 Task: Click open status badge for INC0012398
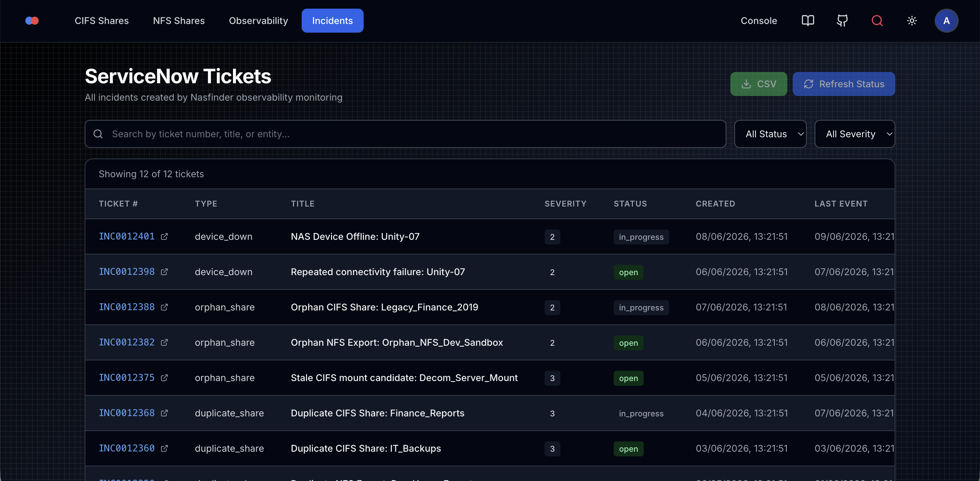pos(628,272)
